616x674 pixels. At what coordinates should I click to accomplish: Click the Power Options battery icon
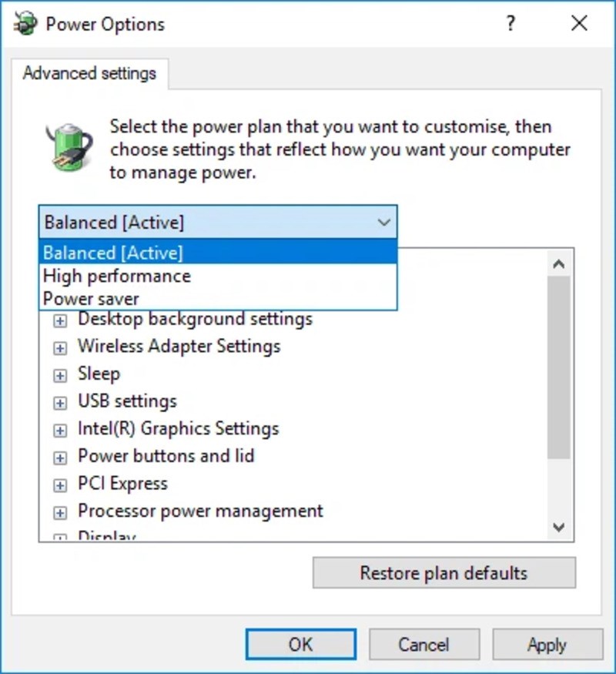tap(69, 146)
